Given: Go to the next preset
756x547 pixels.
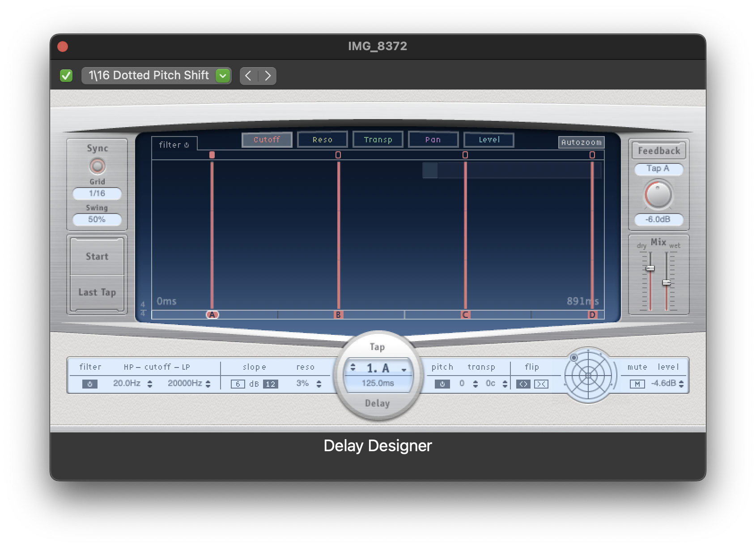Looking at the screenshot, I should [x=268, y=76].
